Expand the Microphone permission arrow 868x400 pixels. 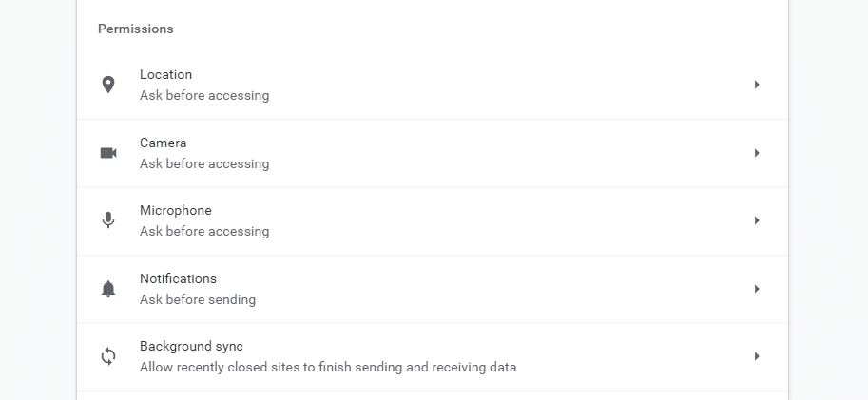click(757, 220)
